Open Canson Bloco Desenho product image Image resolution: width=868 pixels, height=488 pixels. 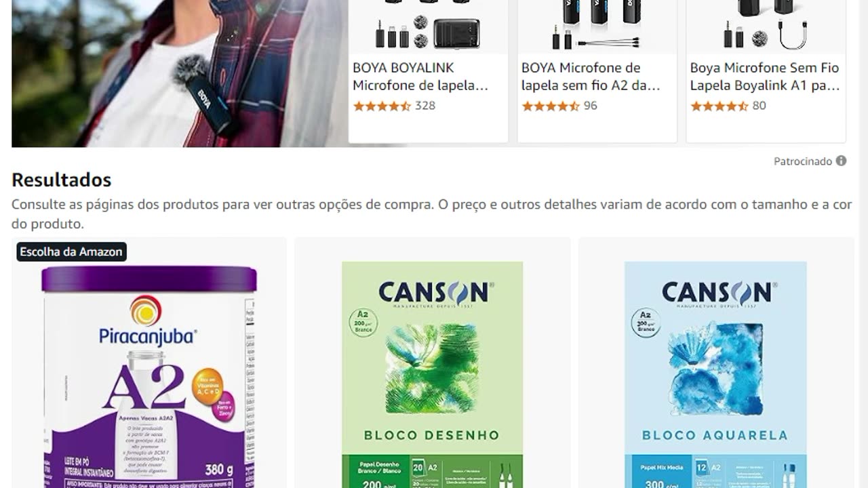coord(433,375)
